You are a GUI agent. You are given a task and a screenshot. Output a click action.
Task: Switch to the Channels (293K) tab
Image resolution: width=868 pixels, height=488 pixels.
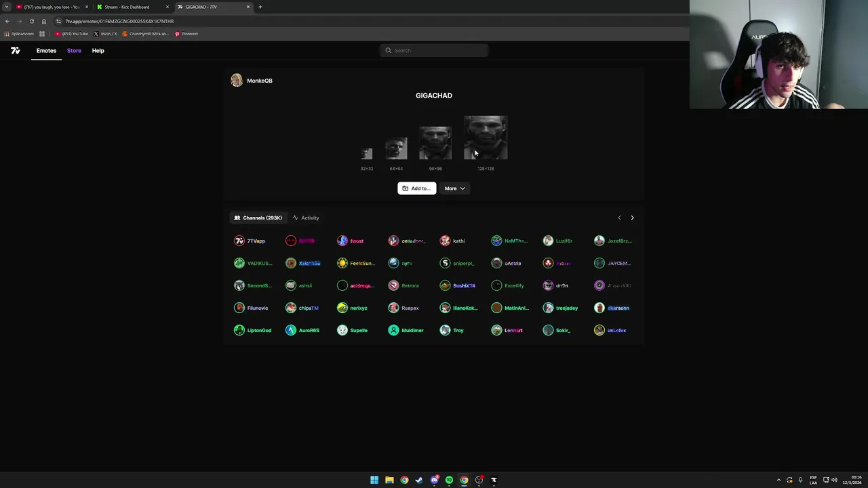(x=258, y=218)
